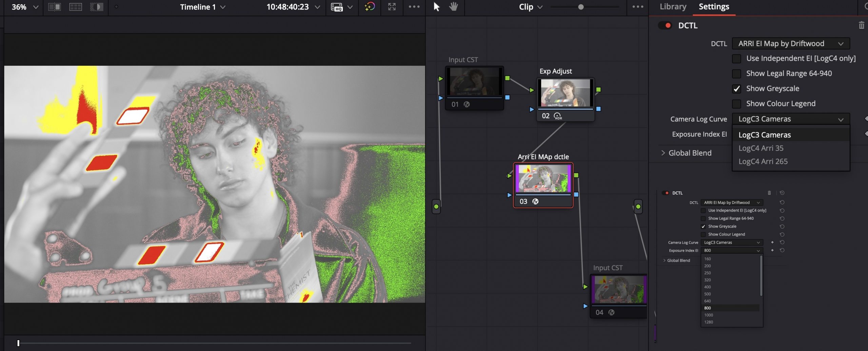The image size is (868, 351).
Task: Click the HDR badge on the Exp Adjust node
Action: (x=557, y=116)
